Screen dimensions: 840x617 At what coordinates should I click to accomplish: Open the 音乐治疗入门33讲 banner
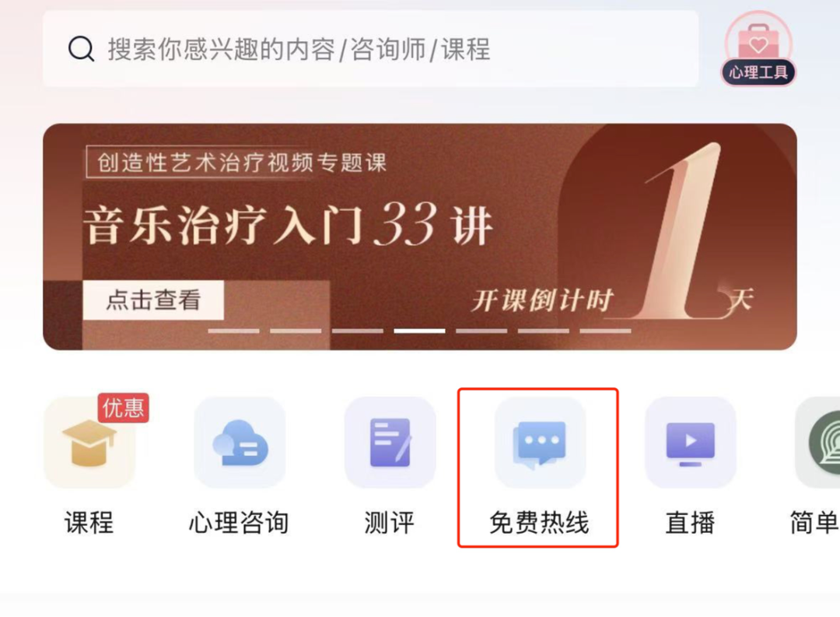[420, 237]
